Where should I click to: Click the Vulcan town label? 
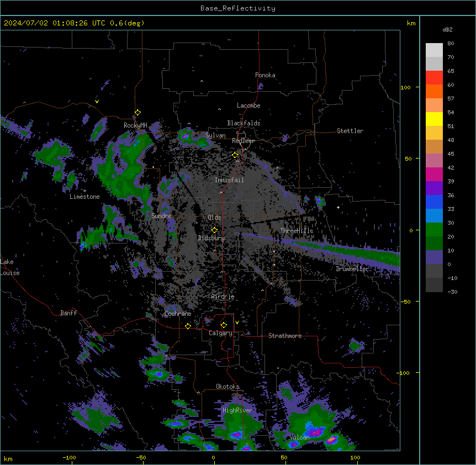coord(300,437)
